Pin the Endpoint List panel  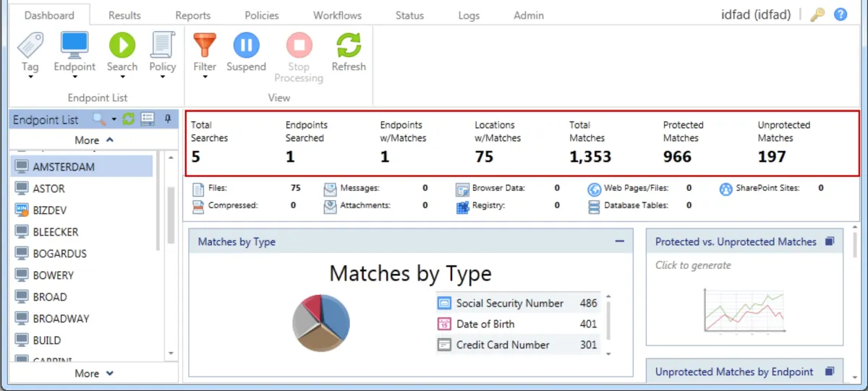pos(168,119)
